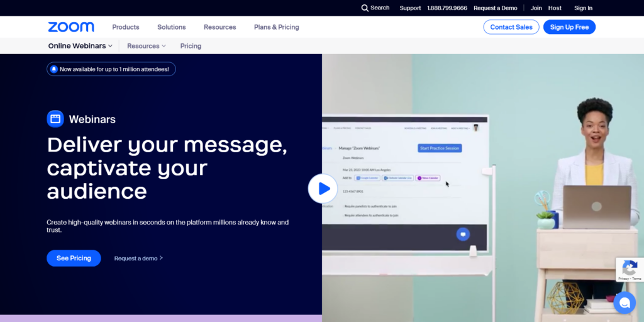Click the reCAPTCHA badge
This screenshot has height=322, width=644.
tap(630, 269)
